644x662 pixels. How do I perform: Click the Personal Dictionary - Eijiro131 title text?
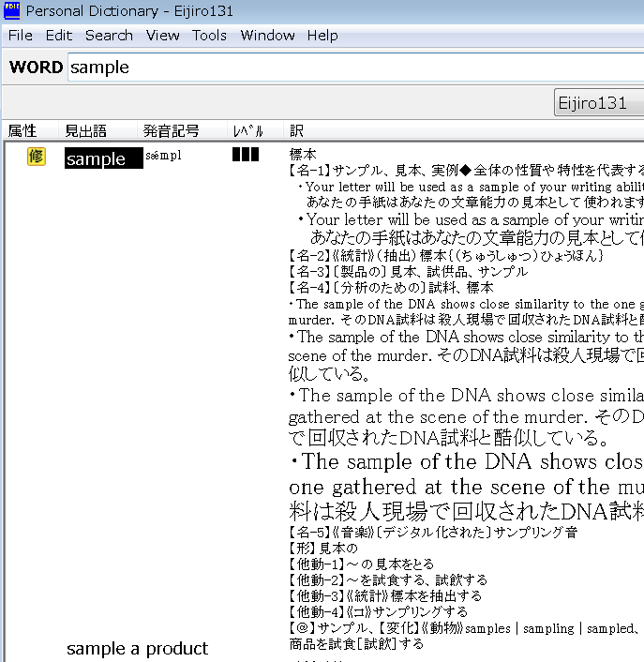[129, 11]
